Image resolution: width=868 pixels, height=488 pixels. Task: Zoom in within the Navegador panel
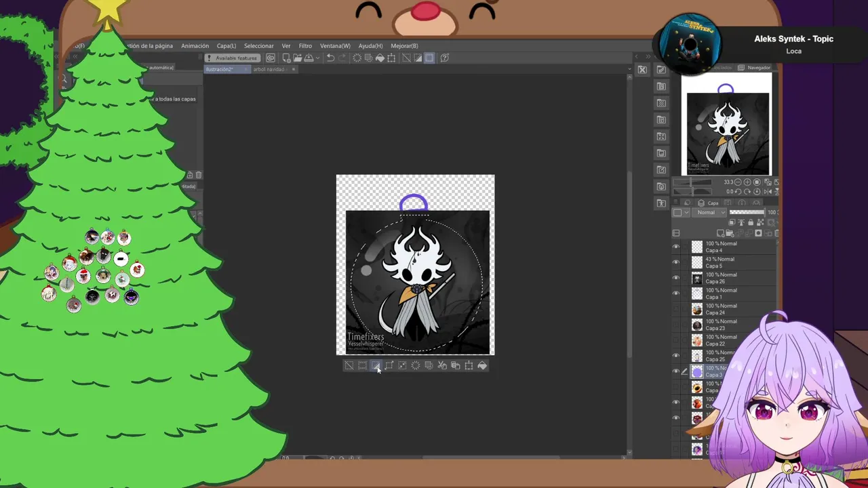point(747,182)
